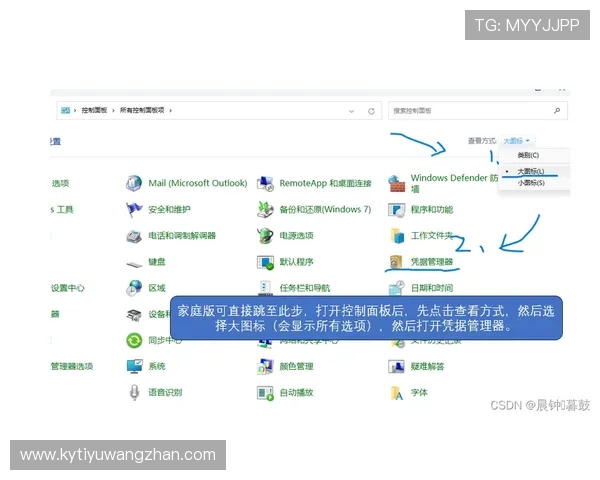The width and height of the screenshot is (600, 480).
Task: Open the 同步中心 green icon
Action: (x=134, y=340)
